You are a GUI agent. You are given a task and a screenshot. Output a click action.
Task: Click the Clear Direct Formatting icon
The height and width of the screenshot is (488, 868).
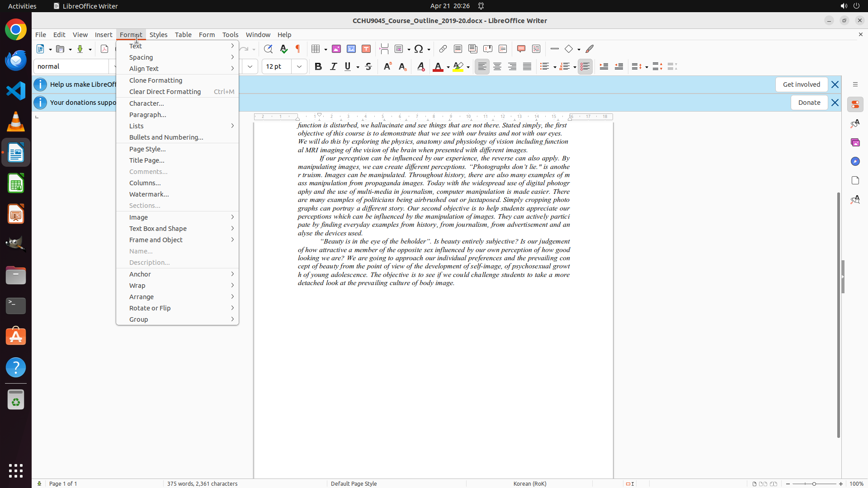pos(420,66)
